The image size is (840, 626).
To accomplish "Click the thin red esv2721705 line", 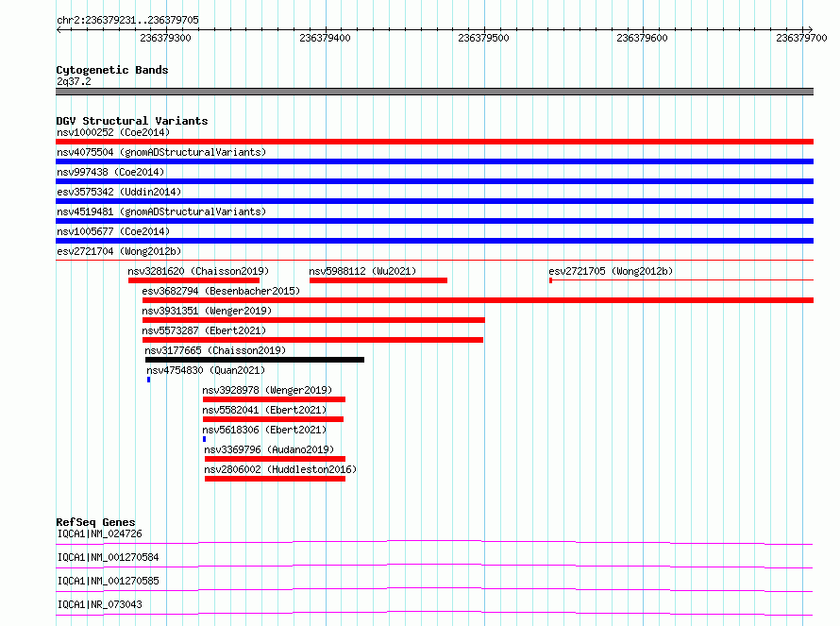I will (x=681, y=280).
